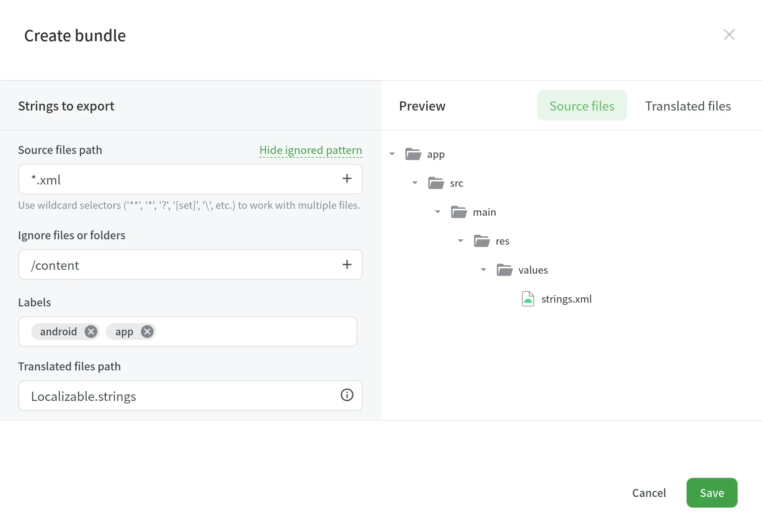Click the app folder icon in preview

tap(413, 154)
